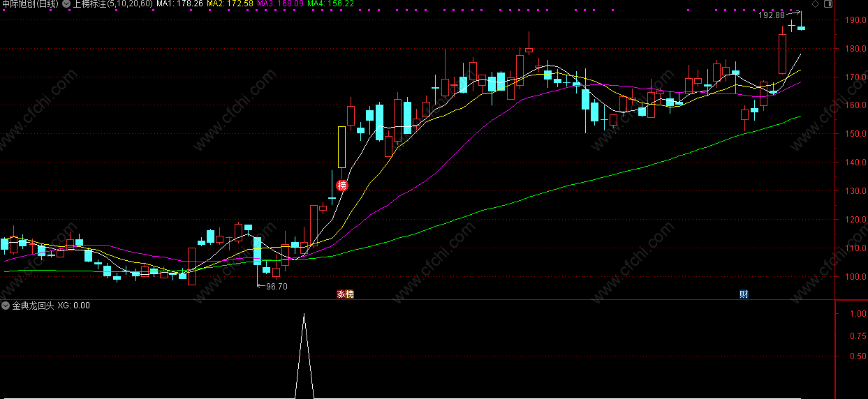Select the 金典龙回头 sub-indicator label

33,306
